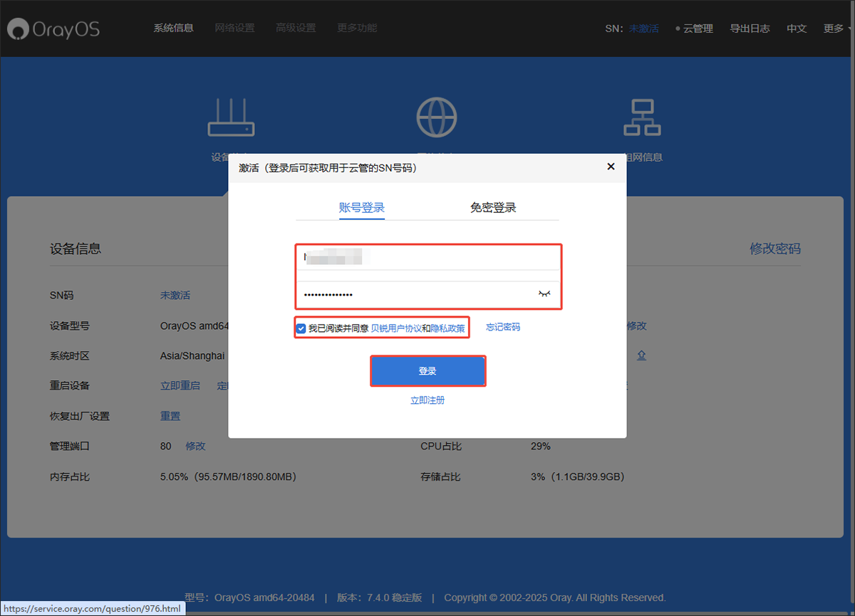Click the 激活 dialog title text
The width and height of the screenshot is (855, 616).
[328, 168]
